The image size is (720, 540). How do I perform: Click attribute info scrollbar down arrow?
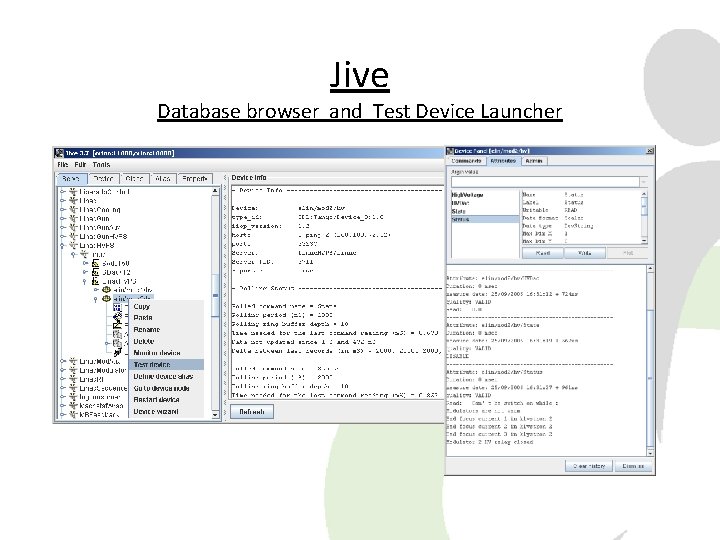(644, 241)
